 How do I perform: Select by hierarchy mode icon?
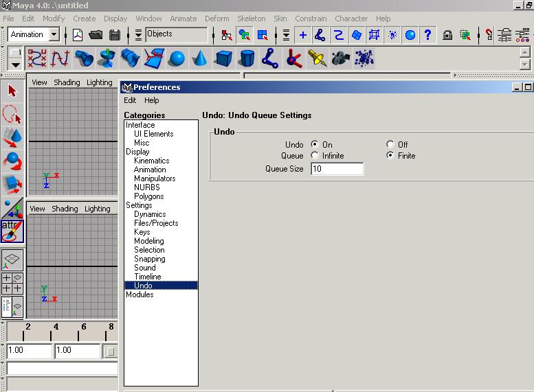pyautogui.click(x=227, y=35)
